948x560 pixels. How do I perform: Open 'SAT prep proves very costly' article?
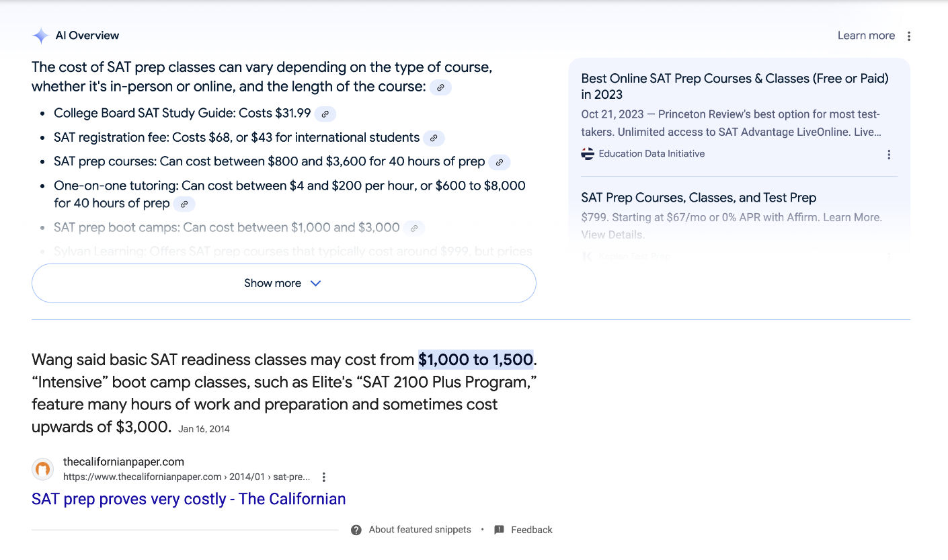tap(188, 499)
